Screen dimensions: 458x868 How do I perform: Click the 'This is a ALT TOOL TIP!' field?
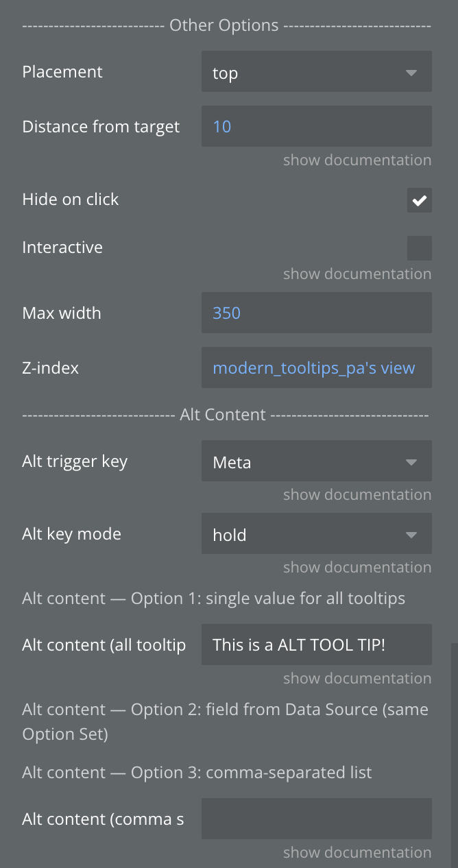pyautogui.click(x=316, y=644)
